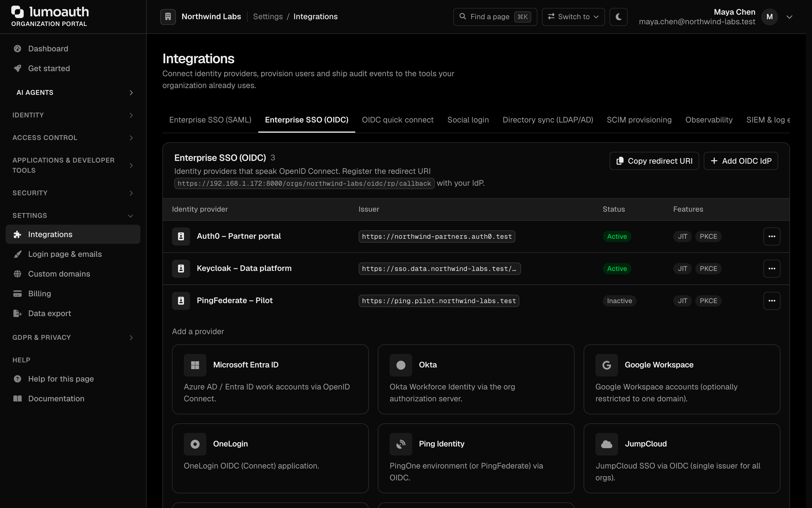Screen dimensions: 812x508
Task: Select the JumpCloud provider card
Action: [x=681, y=458]
